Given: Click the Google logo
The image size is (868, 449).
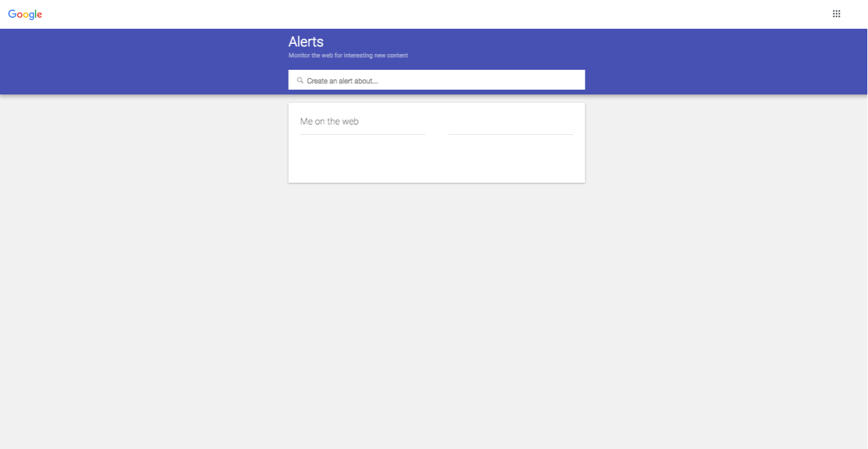Looking at the screenshot, I should (25, 14).
